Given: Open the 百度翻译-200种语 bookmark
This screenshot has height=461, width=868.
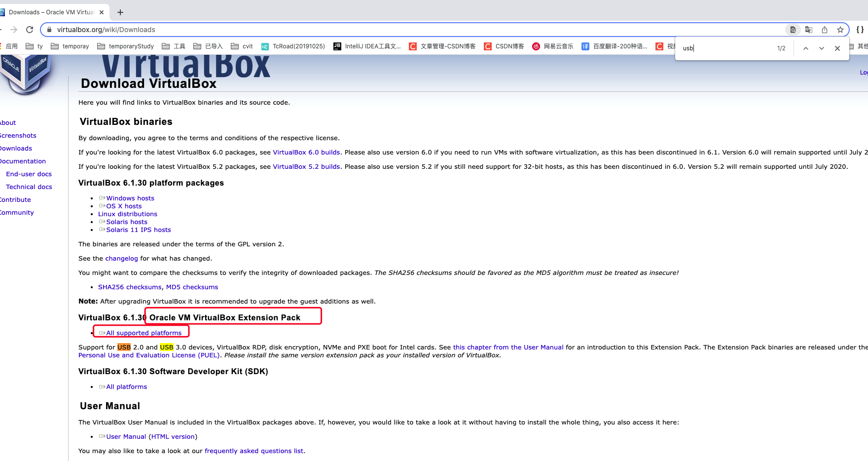Looking at the screenshot, I should pyautogui.click(x=615, y=46).
